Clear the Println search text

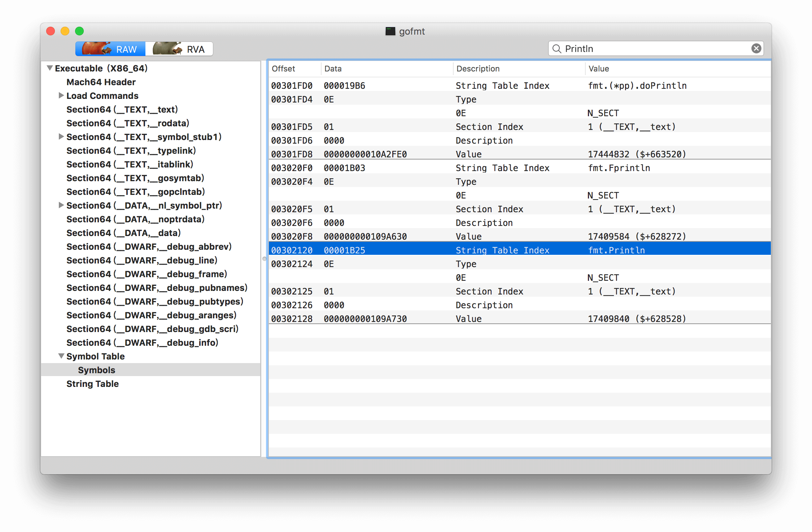click(756, 48)
